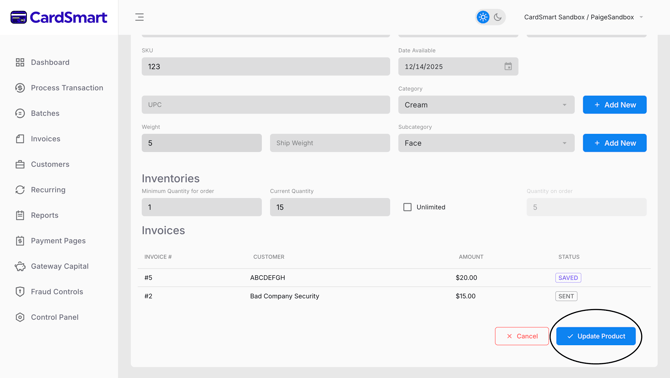This screenshot has height=378, width=670.
Task: Click the INVOICE # column header
Action: [158, 257]
